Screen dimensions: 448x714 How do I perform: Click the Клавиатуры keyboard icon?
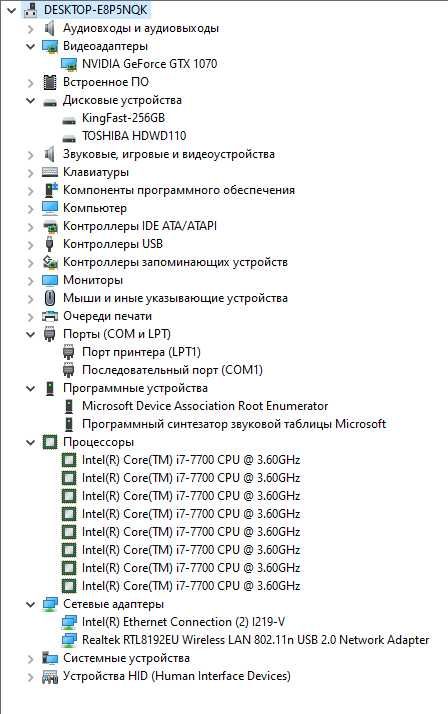pos(50,172)
